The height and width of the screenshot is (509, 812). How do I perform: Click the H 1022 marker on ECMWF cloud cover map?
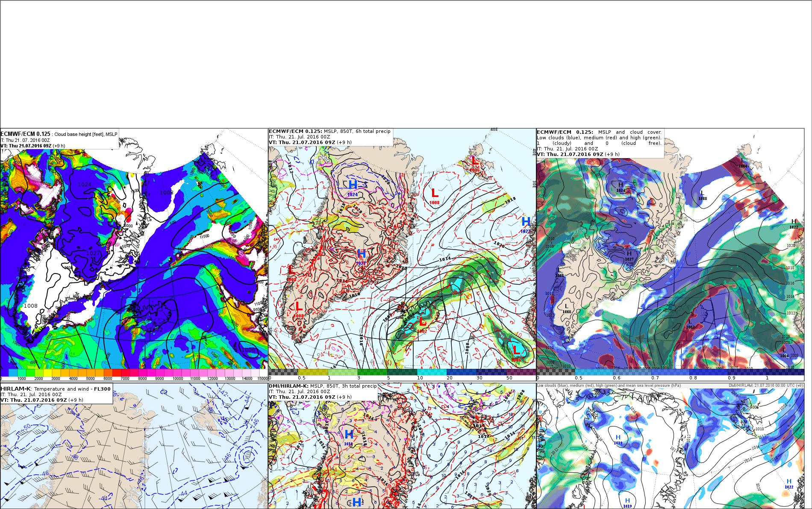pos(794,224)
